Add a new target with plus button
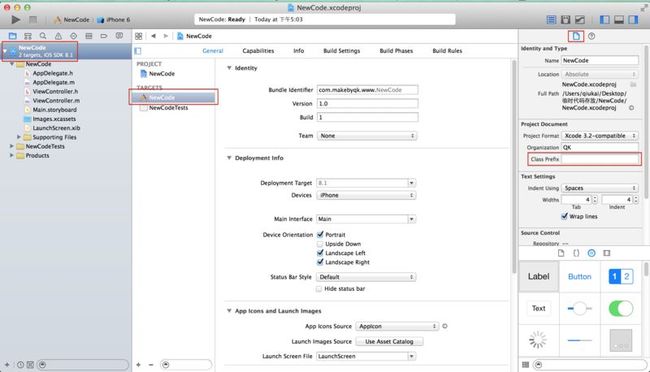 tap(138, 365)
